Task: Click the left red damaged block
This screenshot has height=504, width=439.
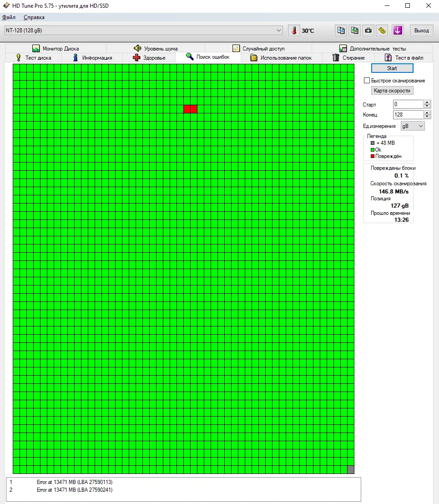Action: pyautogui.click(x=187, y=109)
